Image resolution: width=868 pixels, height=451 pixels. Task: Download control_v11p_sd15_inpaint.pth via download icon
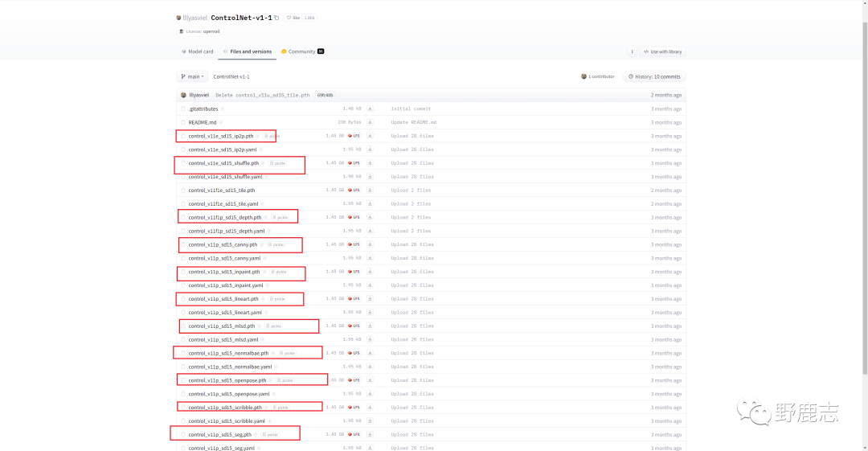pos(370,272)
